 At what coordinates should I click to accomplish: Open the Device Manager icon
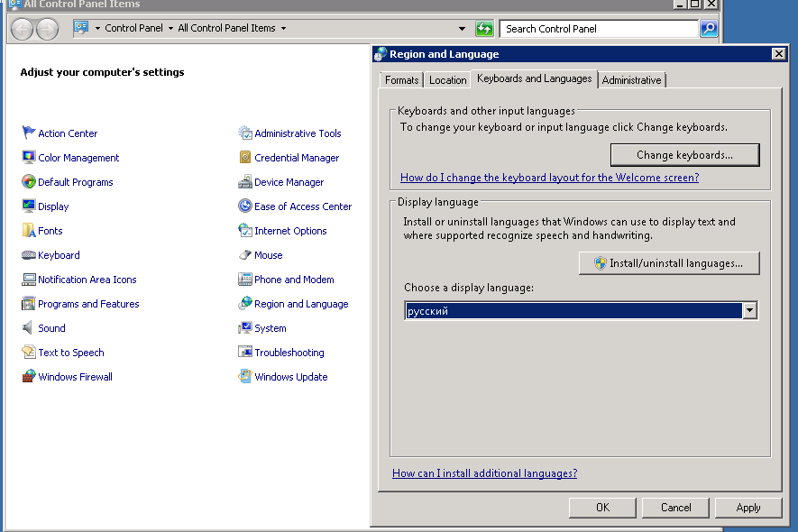pos(245,182)
